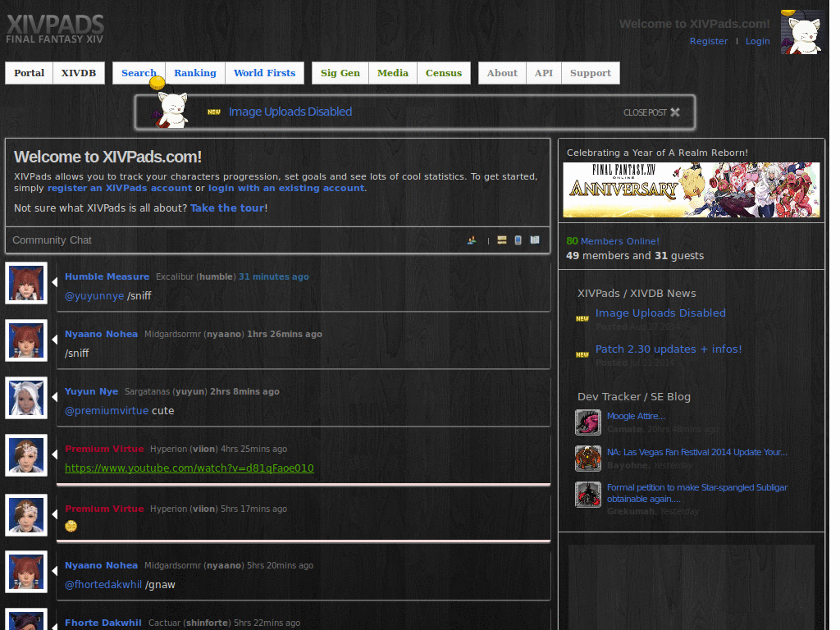Click Nyaano Nohea's name on the 1hrs 26mins post

pos(101,334)
